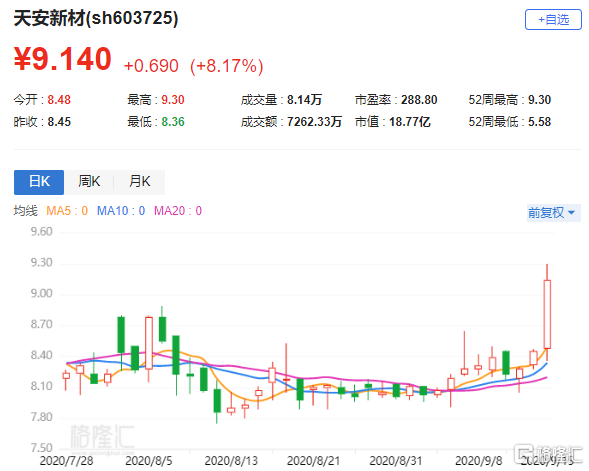Click the 昨收 value 8.45
Screen dimensions: 589x471
(59, 122)
